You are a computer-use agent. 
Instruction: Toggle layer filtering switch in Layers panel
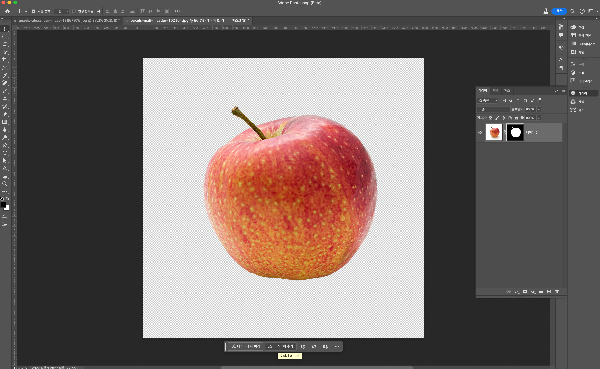[540, 100]
